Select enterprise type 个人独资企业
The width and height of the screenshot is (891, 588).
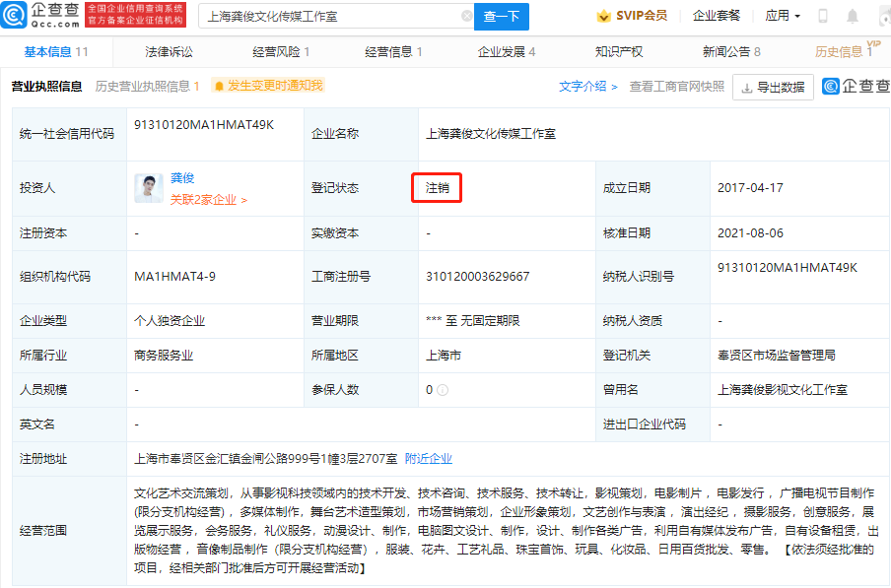(x=170, y=321)
